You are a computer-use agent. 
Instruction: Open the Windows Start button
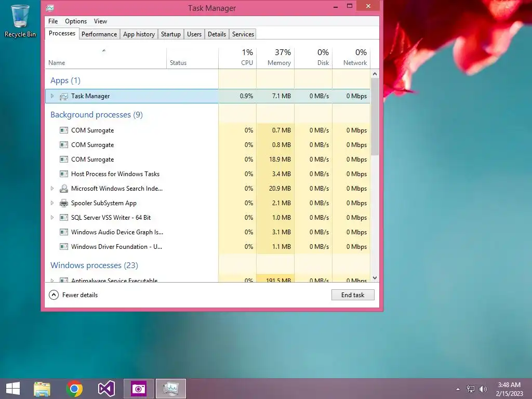coord(13,389)
